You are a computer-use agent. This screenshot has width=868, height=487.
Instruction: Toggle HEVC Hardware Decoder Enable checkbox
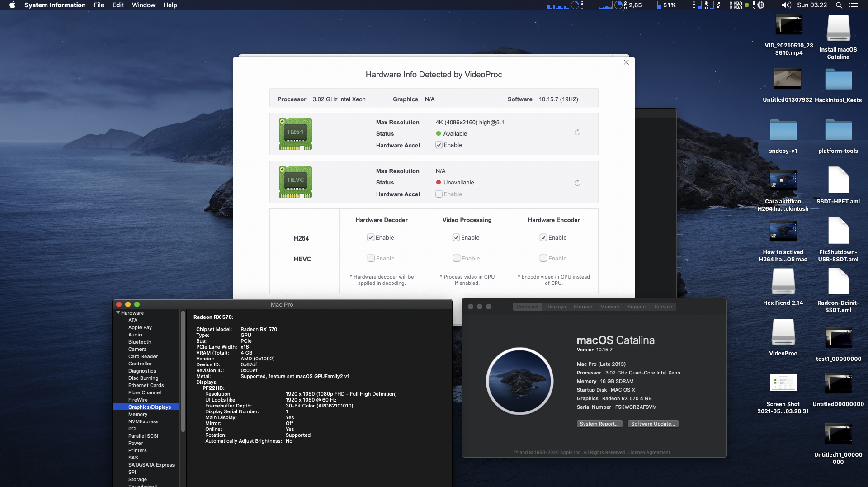click(x=371, y=258)
